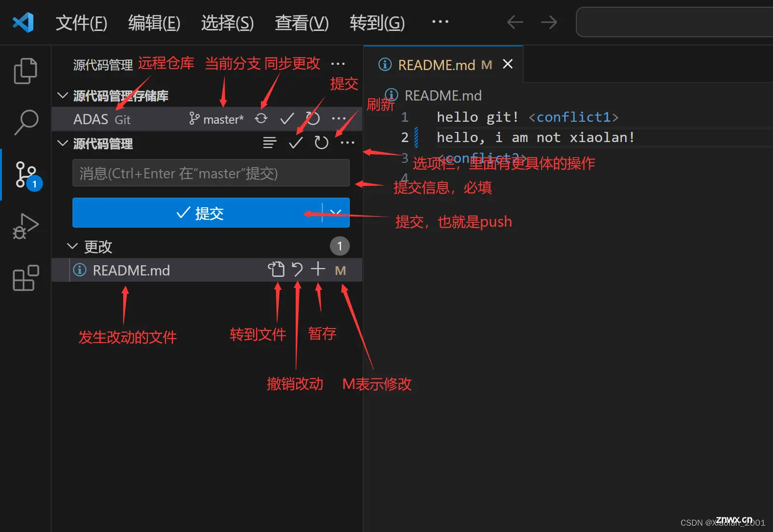Open the 转到(G) menu

tap(377, 23)
